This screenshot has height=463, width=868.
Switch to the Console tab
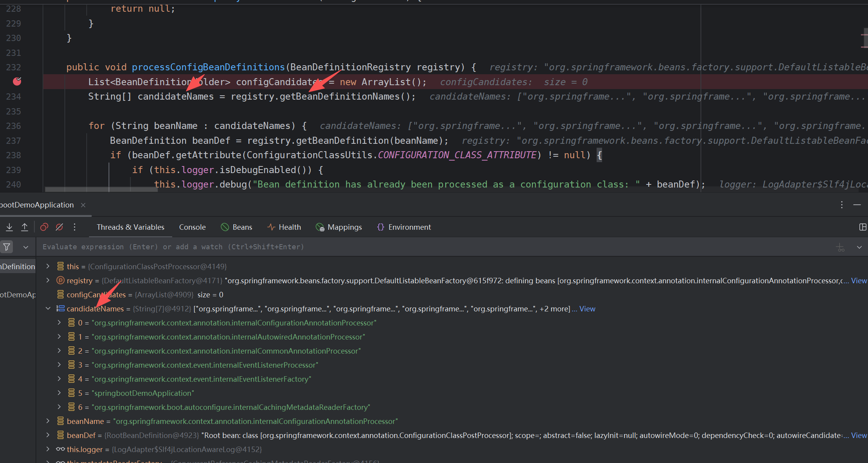(x=192, y=227)
